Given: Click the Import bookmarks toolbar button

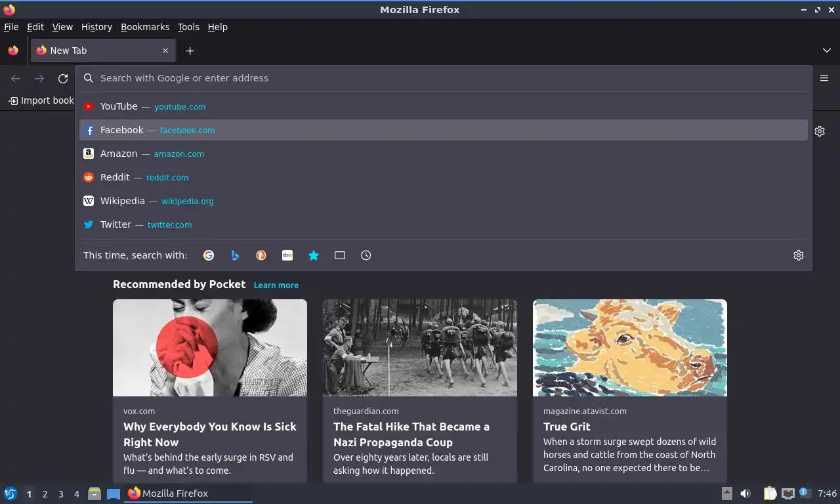Looking at the screenshot, I should [x=41, y=100].
